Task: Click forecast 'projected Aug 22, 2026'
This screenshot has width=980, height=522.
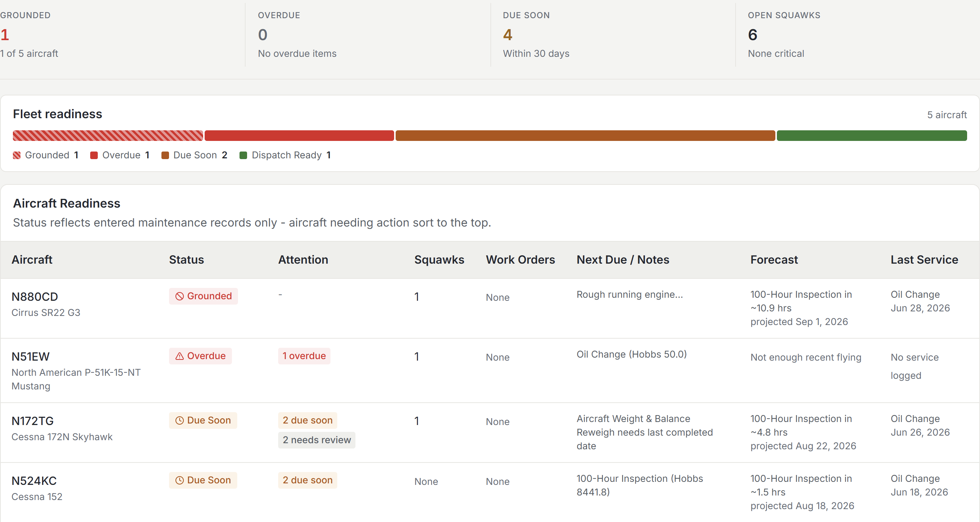Action: [803, 446]
